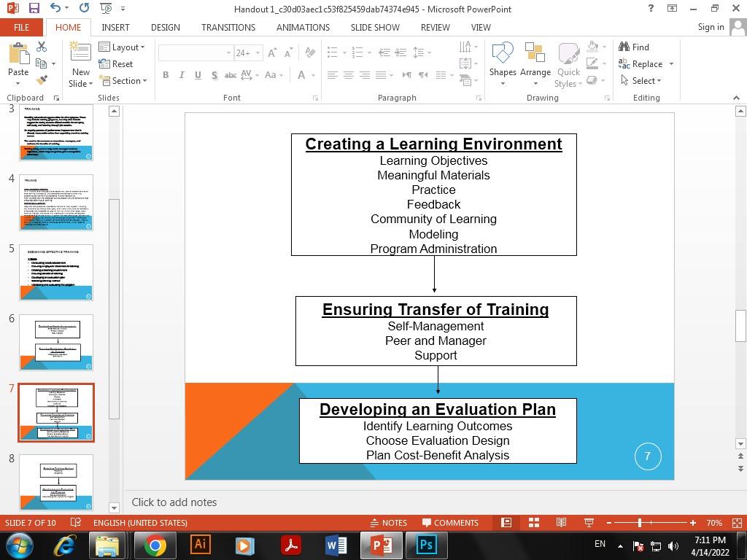Select slide 5 thumbnail in slide panel

tap(55, 271)
